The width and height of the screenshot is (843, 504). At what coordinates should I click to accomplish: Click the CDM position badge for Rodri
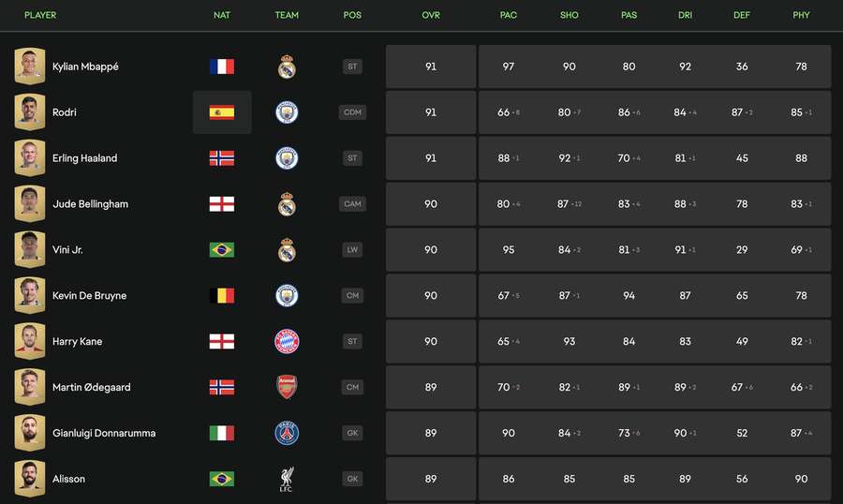tap(352, 112)
